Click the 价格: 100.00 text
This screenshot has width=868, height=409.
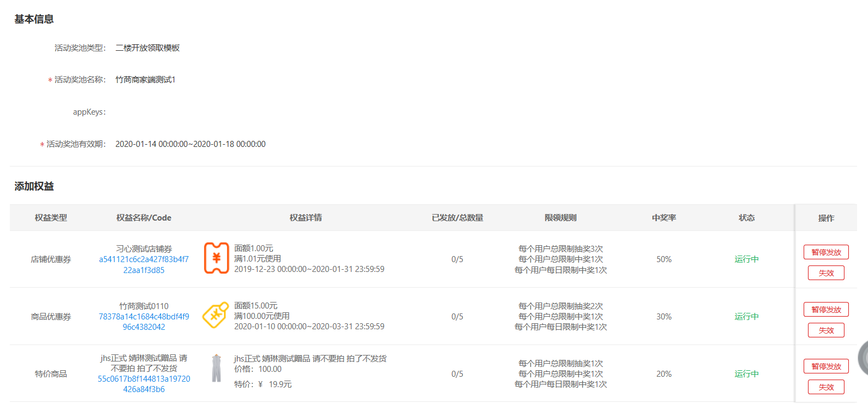click(258, 369)
